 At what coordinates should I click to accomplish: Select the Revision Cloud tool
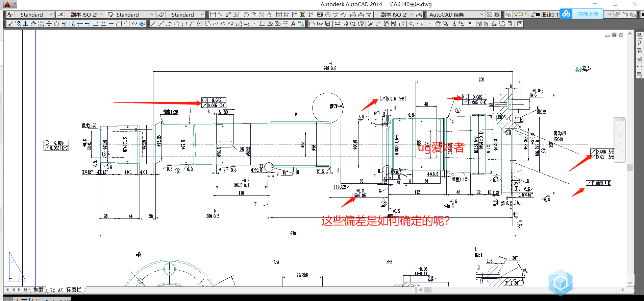(208, 24)
